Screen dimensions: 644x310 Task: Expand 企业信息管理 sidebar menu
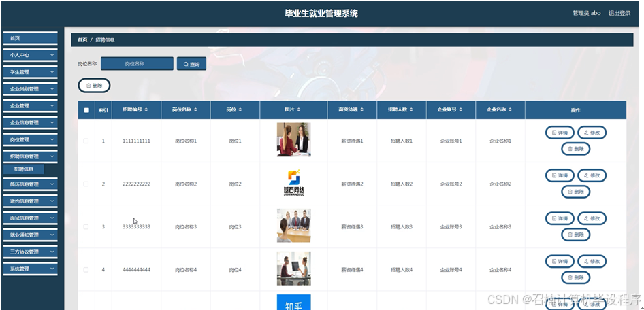point(31,122)
